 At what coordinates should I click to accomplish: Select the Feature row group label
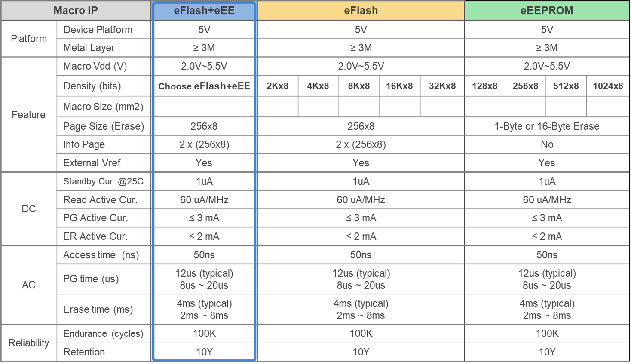click(29, 115)
